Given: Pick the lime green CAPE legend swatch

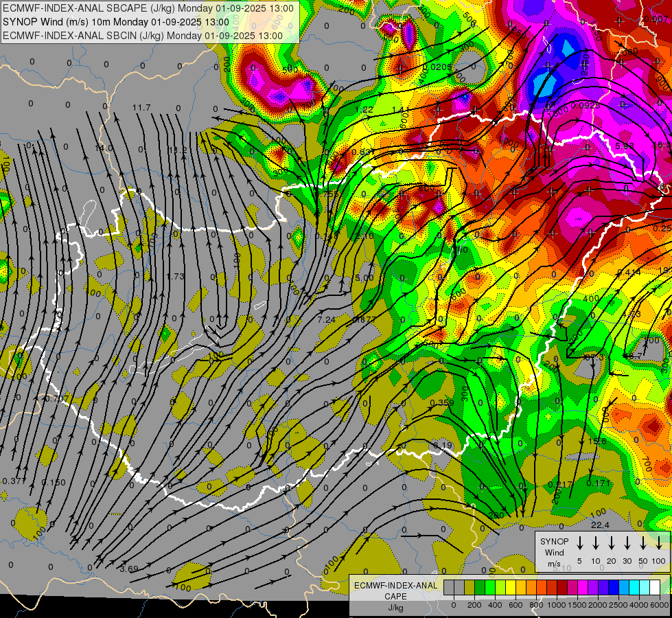Looking at the screenshot, I should click(x=490, y=587).
